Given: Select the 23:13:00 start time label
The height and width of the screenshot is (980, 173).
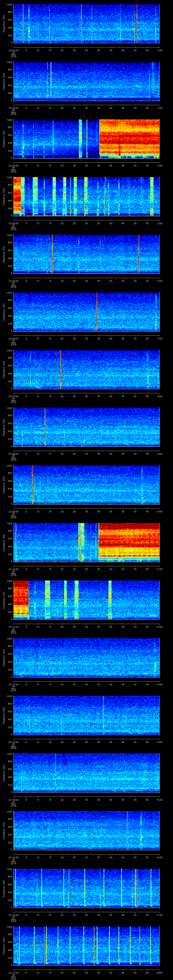Looking at the screenshot, I should (x=13, y=742).
